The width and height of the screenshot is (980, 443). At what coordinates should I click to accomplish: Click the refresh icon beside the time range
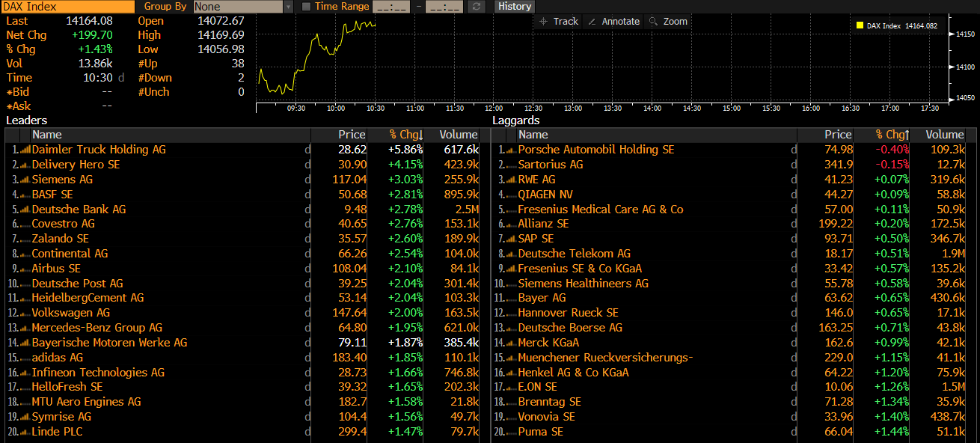477,7
